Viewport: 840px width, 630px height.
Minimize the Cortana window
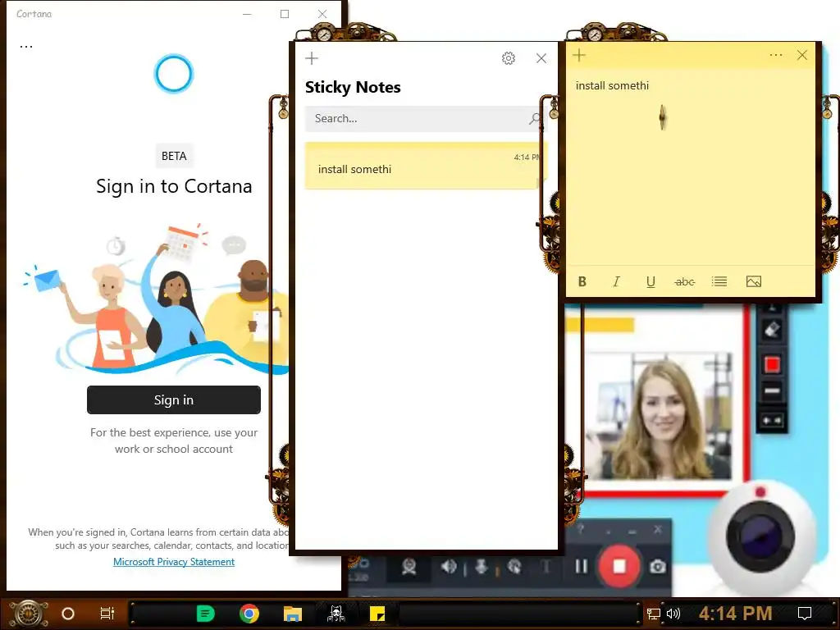(x=247, y=14)
